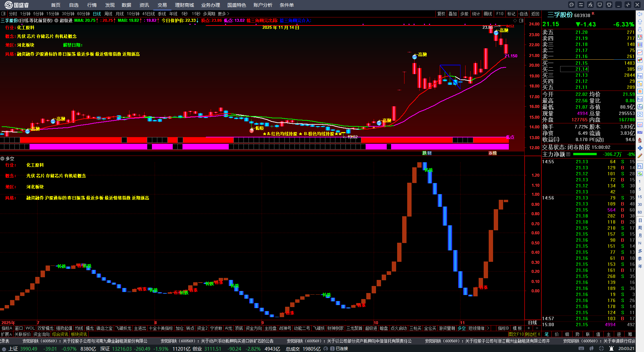Click the red dollar sign sidebar icon

(x=640, y=140)
